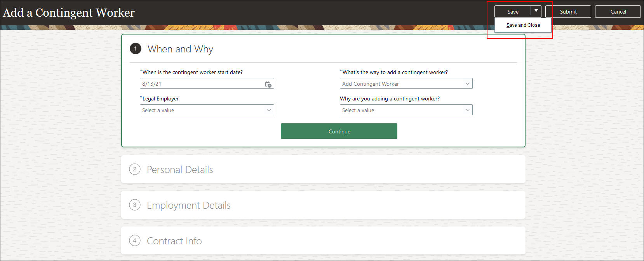Image resolution: width=644 pixels, height=261 pixels.
Task: Click the step 4 number circle
Action: point(134,241)
